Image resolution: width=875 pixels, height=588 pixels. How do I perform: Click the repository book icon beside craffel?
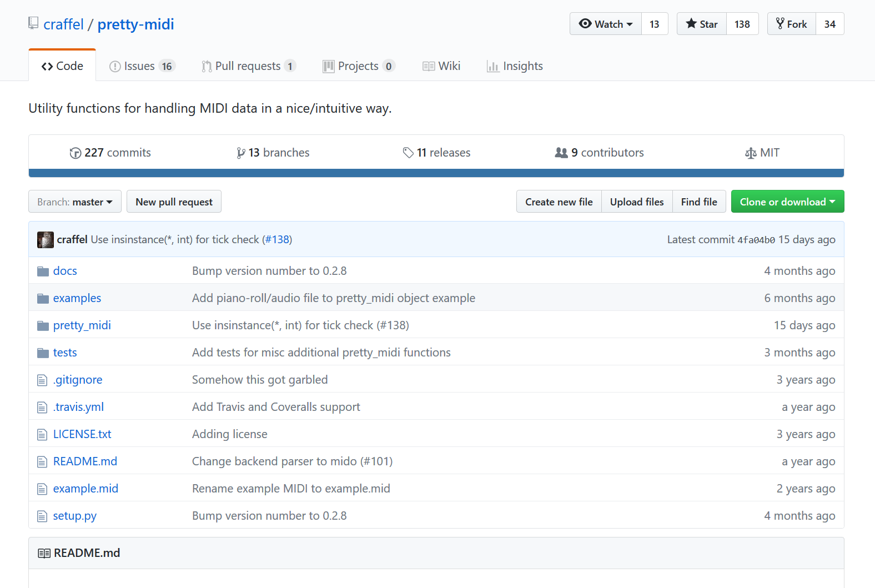click(x=33, y=23)
